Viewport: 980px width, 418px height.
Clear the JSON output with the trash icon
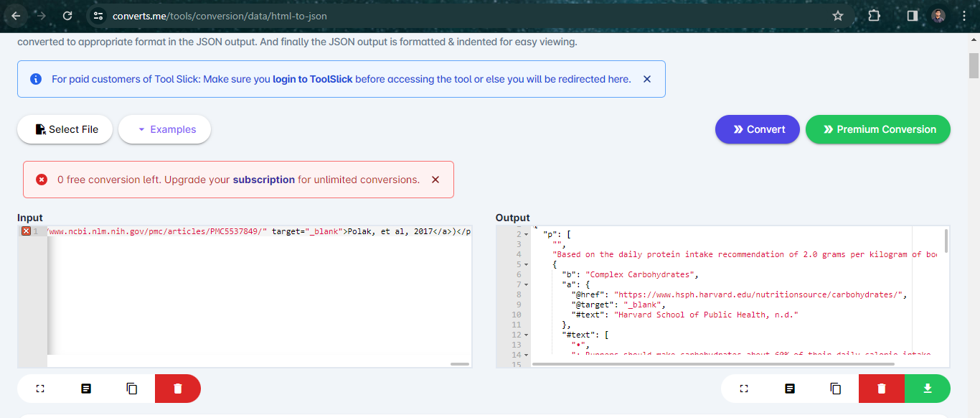pos(881,388)
